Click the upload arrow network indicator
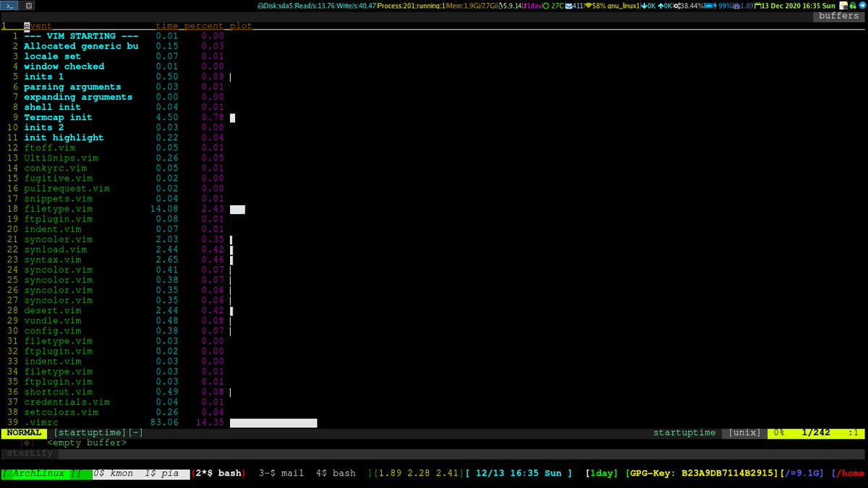Image resolution: width=868 pixels, height=488 pixels. 661,5
